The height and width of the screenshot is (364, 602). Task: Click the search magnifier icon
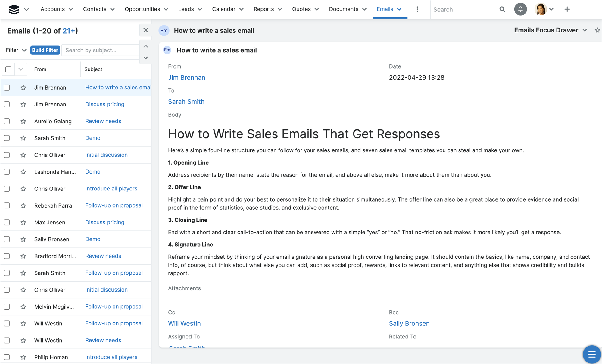502,9
